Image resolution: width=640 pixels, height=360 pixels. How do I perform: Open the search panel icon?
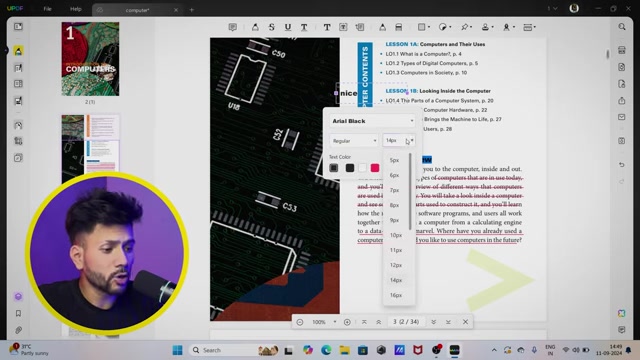622,27
